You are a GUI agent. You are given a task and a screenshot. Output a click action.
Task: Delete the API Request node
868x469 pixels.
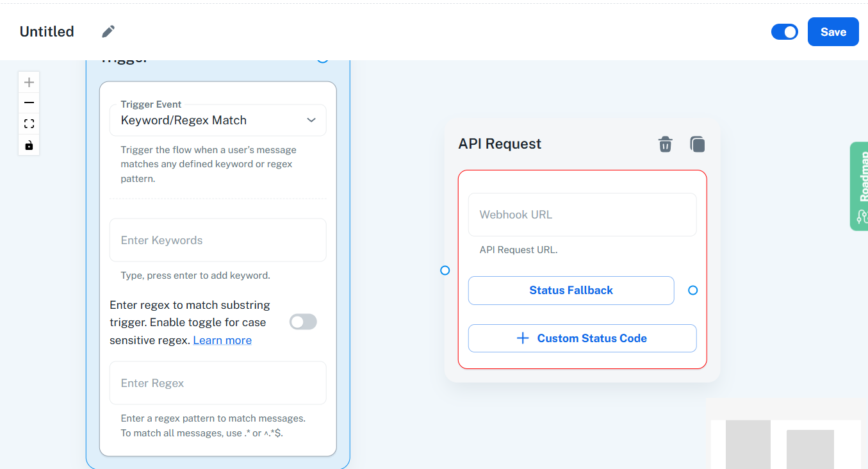tap(666, 144)
